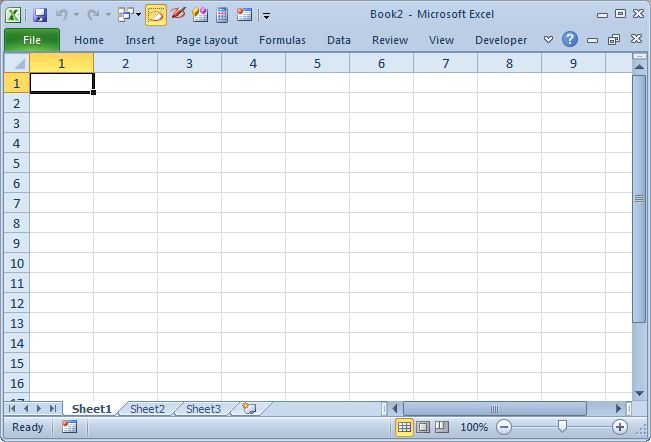Click the 100% zoom level button

pyautogui.click(x=474, y=427)
